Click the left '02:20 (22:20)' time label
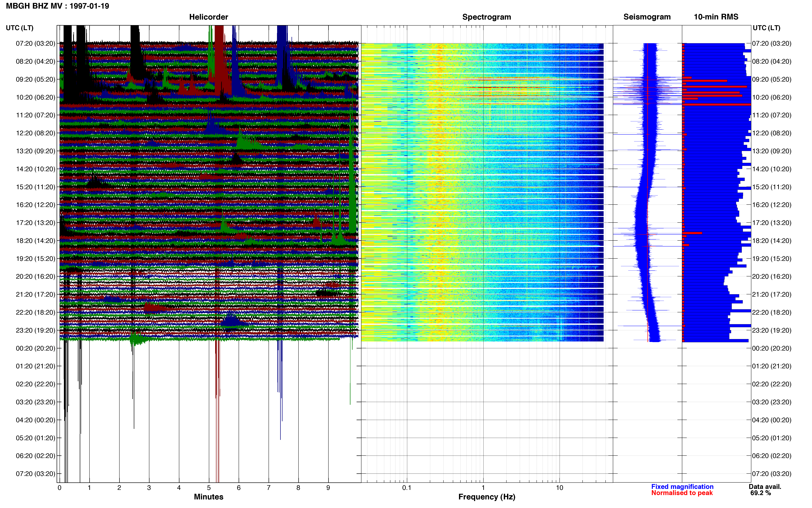The width and height of the screenshot is (812, 508). pos(36,384)
